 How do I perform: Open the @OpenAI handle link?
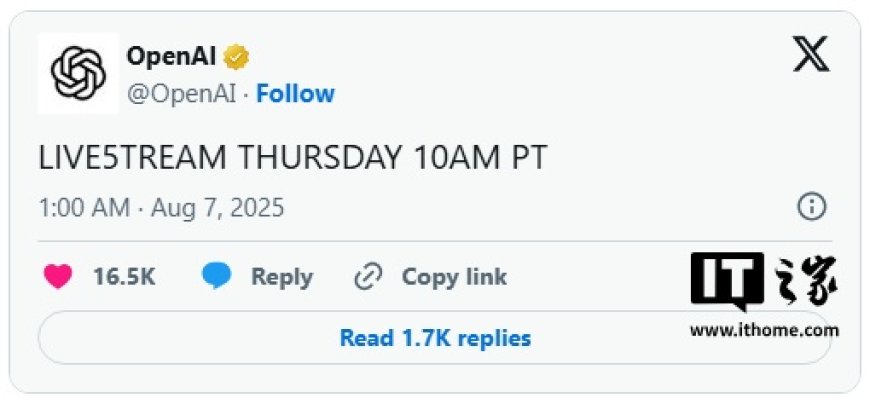[182, 94]
